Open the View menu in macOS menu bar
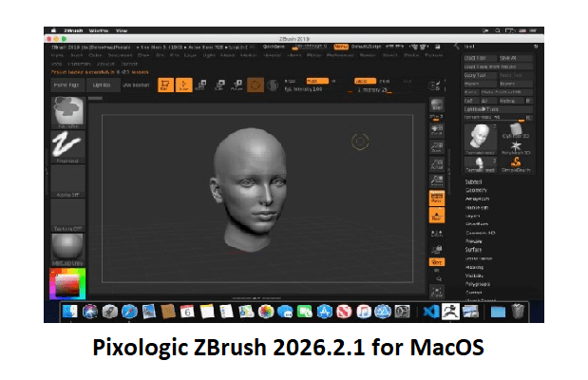 [x=122, y=30]
